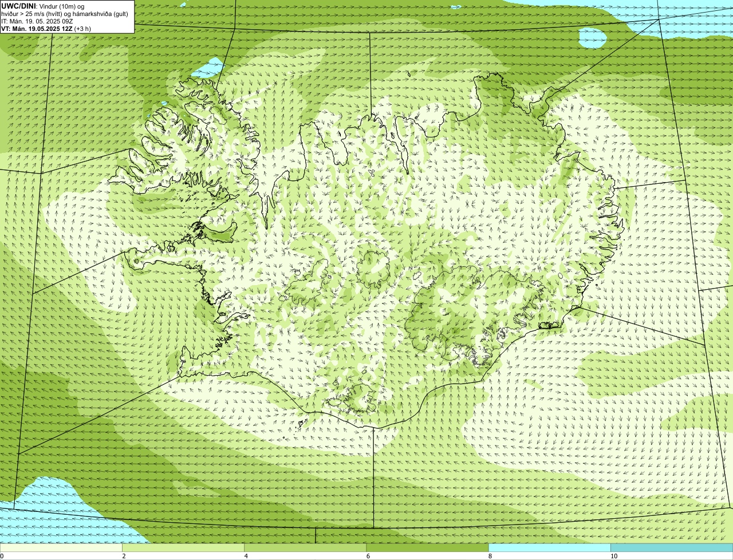
Task: Click the scale label '2'
Action: coord(124,556)
